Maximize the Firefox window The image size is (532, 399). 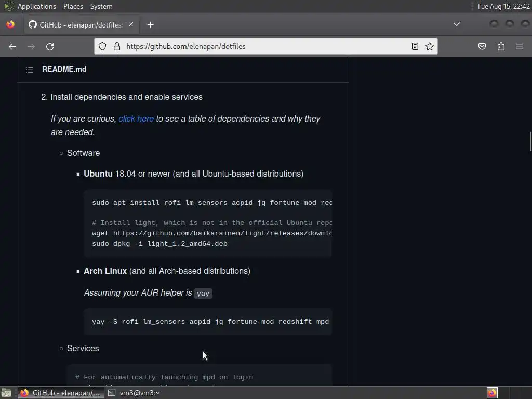point(510,23)
